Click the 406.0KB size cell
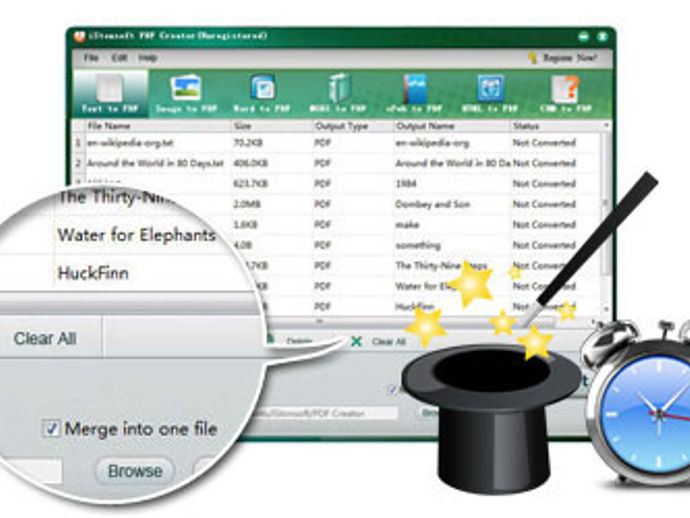690x518 pixels. tap(250, 163)
